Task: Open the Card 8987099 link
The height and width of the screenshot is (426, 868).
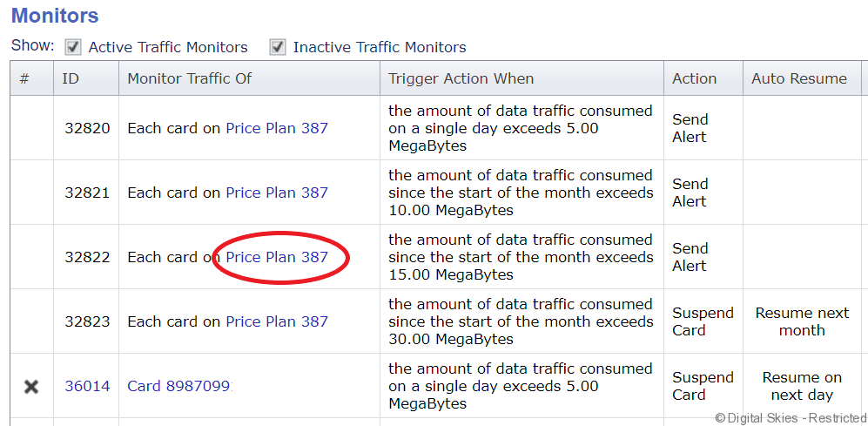Action: coord(179,386)
